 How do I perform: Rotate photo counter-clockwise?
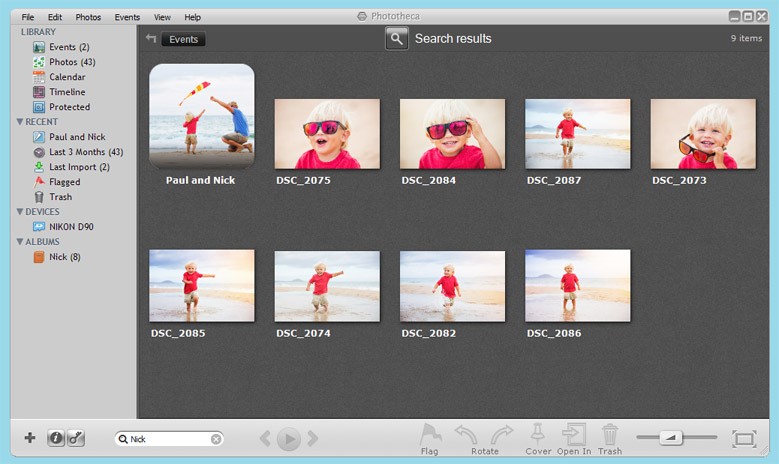click(466, 435)
